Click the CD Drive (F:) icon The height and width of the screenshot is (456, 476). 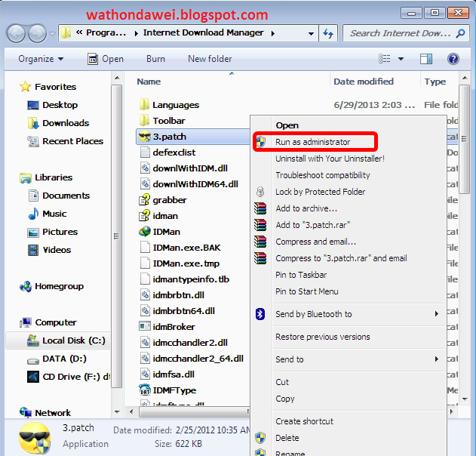[33, 377]
